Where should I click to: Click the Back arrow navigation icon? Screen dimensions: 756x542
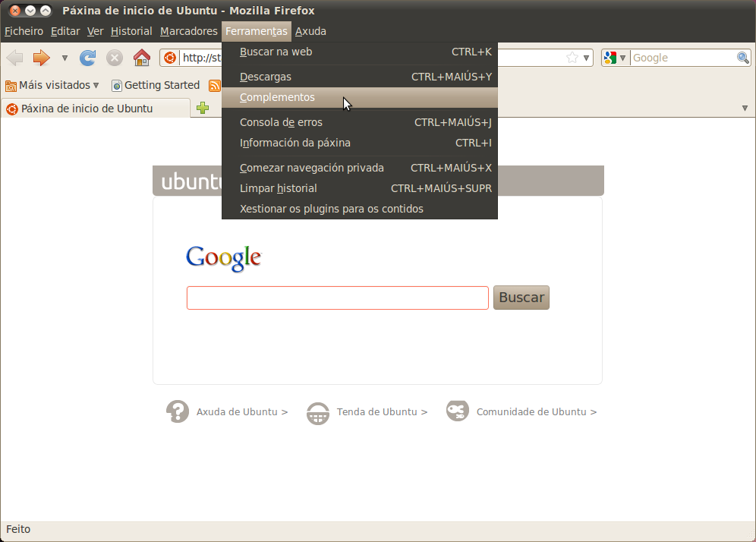15,58
